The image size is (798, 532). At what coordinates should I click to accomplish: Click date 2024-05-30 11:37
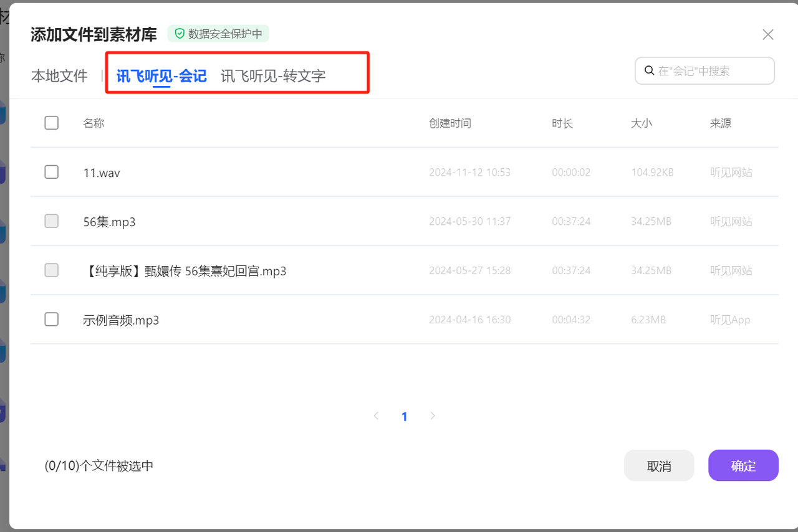pos(469,221)
